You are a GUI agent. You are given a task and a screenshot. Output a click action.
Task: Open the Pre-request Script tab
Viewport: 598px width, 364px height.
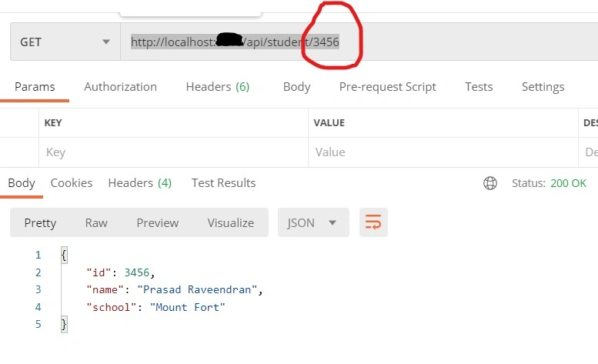(x=387, y=87)
